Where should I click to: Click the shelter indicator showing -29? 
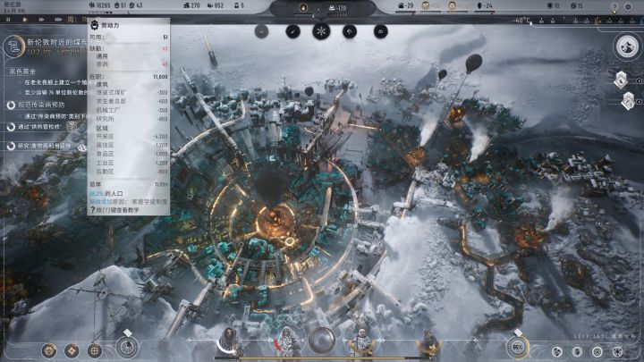405,5
